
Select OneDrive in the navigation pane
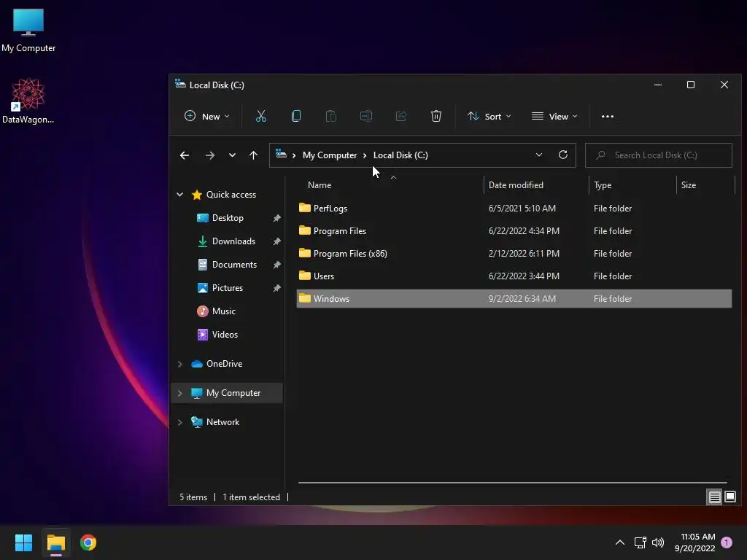[x=224, y=364]
